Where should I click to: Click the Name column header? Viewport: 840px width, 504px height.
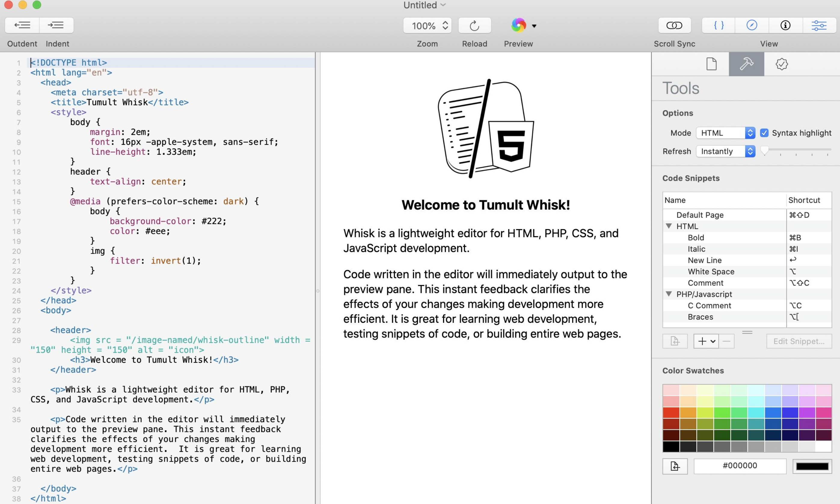point(725,200)
